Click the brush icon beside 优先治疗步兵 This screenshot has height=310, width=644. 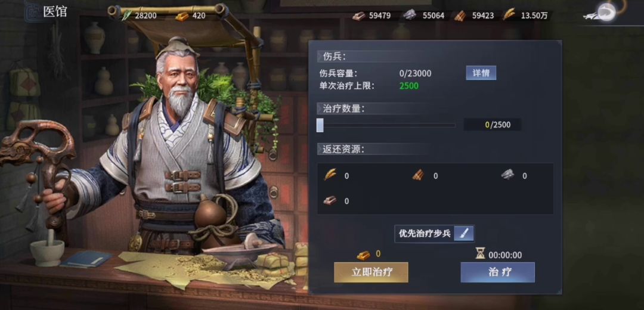(464, 234)
